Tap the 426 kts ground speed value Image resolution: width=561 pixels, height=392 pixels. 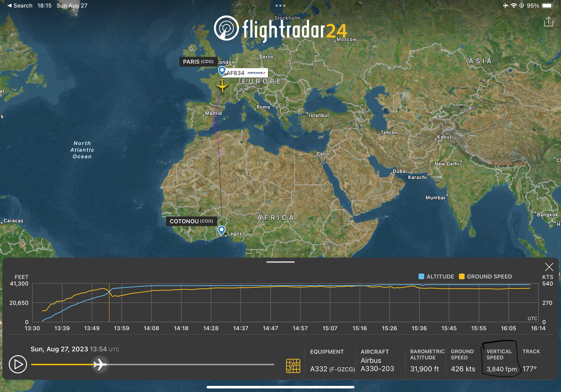[x=463, y=369]
